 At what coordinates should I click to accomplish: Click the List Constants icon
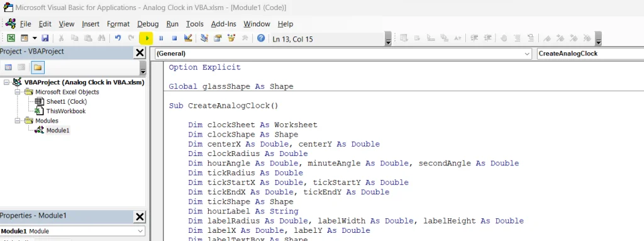pos(418,38)
